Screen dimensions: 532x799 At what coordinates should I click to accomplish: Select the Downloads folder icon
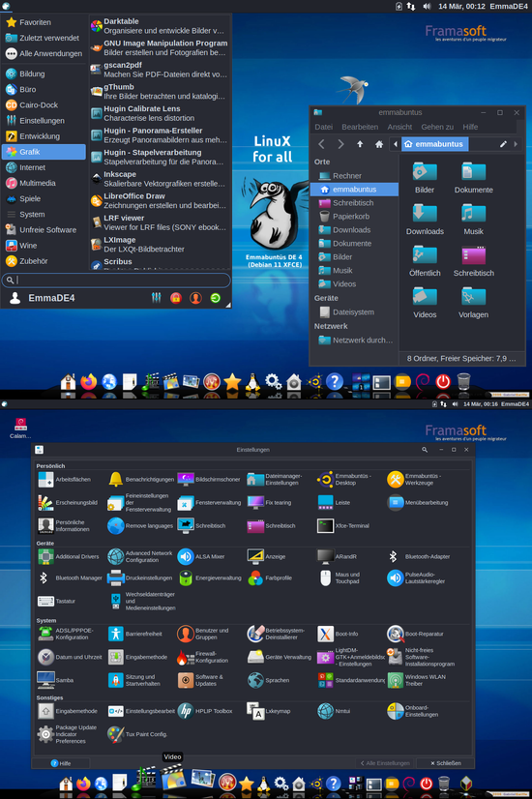pos(425,220)
